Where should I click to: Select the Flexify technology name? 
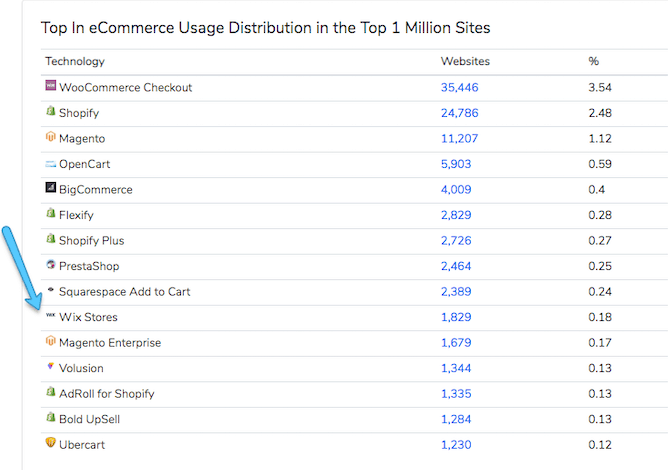[76, 215]
